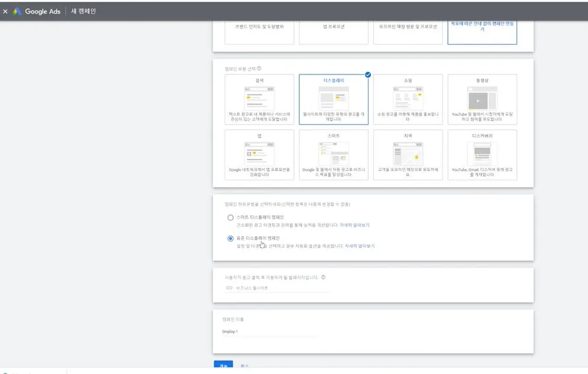The image size is (588, 374).
Task: Select the 쇼핑 campaign type card
Action: point(407,99)
